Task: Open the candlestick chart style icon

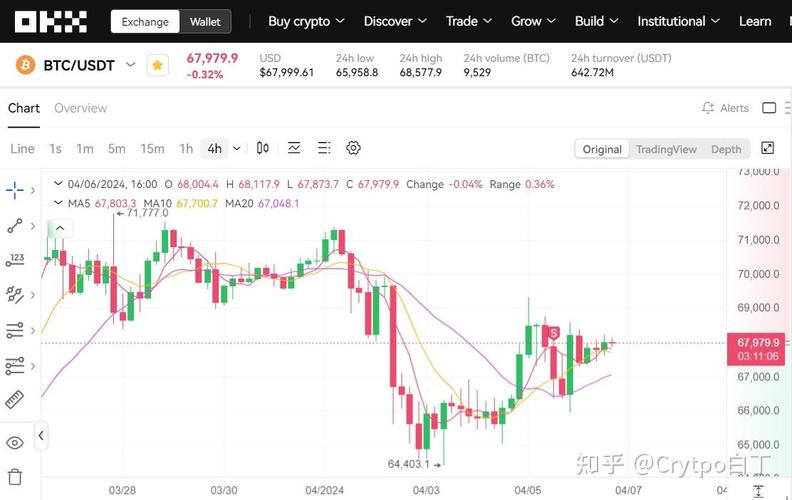Action: pos(263,148)
